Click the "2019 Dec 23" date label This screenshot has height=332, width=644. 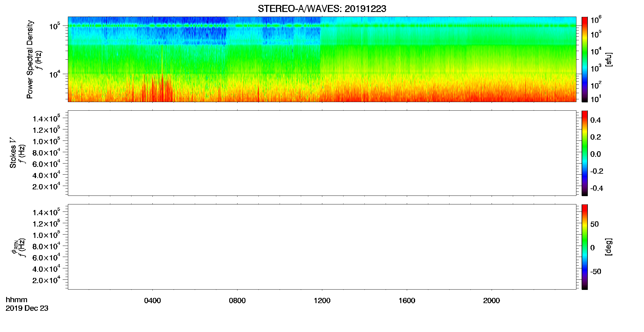click(x=27, y=308)
